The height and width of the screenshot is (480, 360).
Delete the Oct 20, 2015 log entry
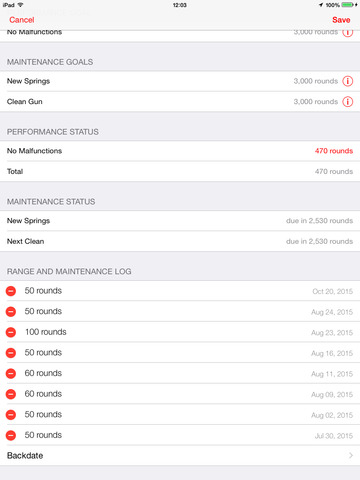click(x=11, y=291)
